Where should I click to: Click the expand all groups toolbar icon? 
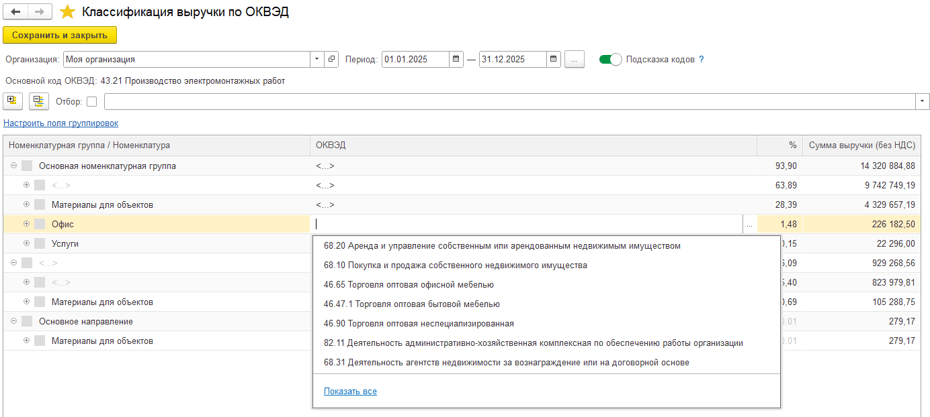click(x=14, y=101)
